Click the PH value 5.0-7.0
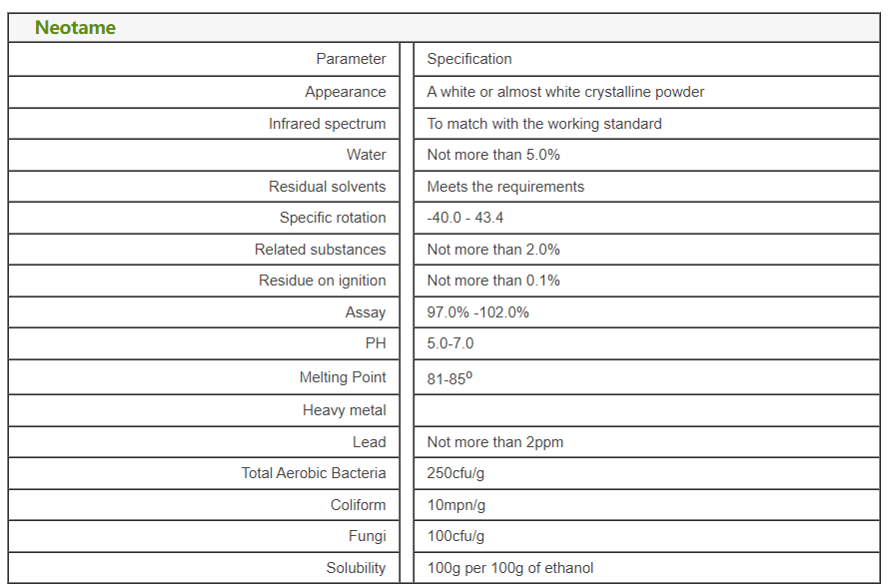888x588 pixels. pos(450,343)
